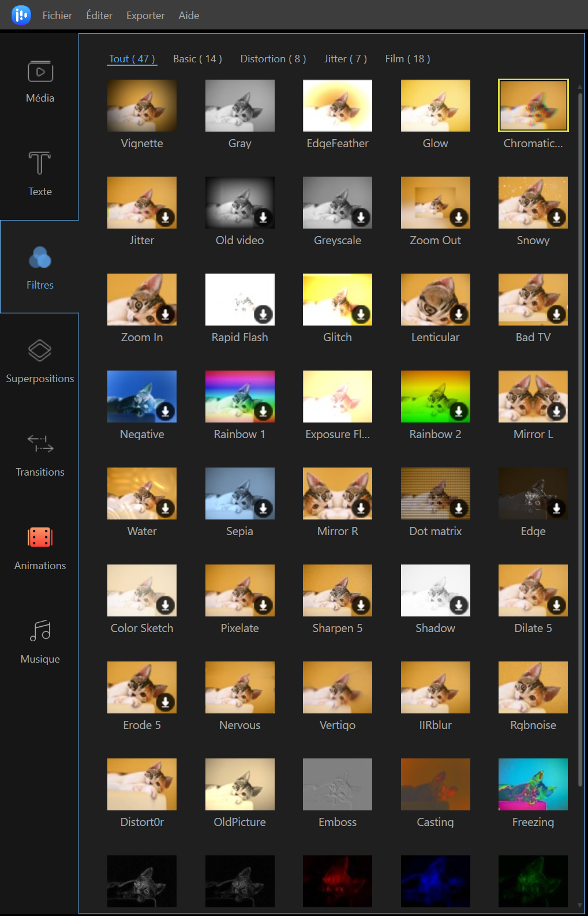Download the Mirror L filter
Viewport: 588px width, 916px height.
(x=556, y=412)
